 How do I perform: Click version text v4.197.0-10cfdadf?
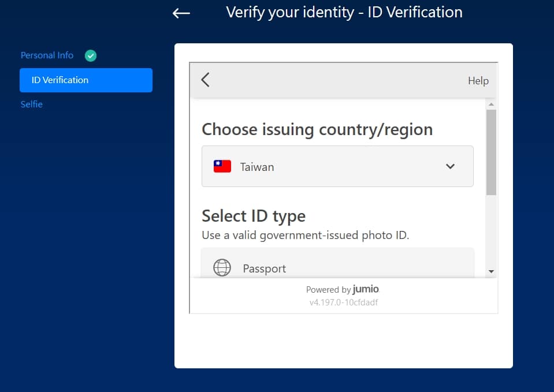pyautogui.click(x=343, y=303)
